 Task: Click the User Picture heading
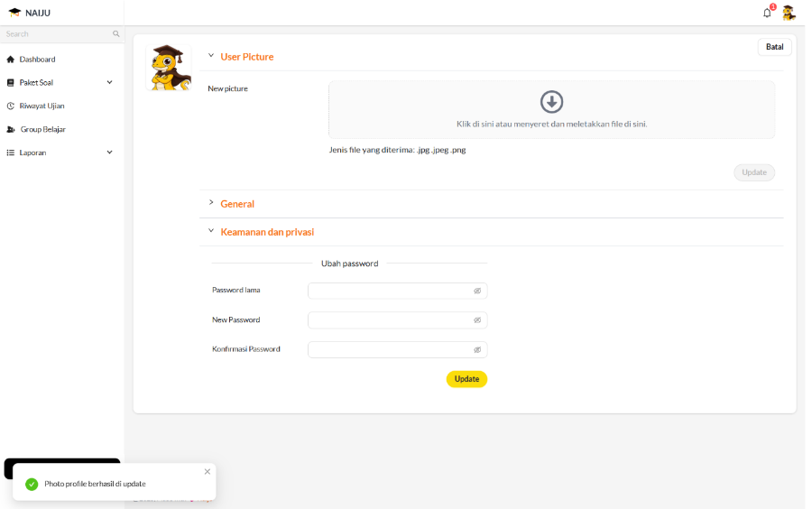247,57
